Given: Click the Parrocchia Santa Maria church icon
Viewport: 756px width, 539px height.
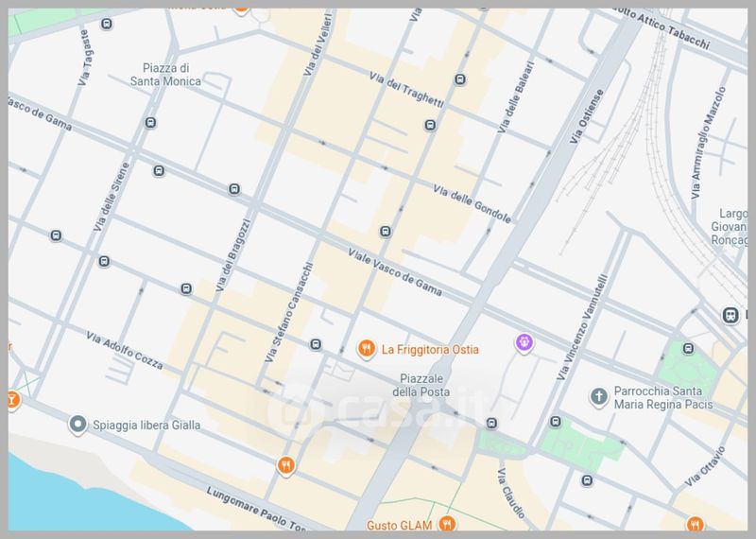Looking at the screenshot, I should [597, 395].
